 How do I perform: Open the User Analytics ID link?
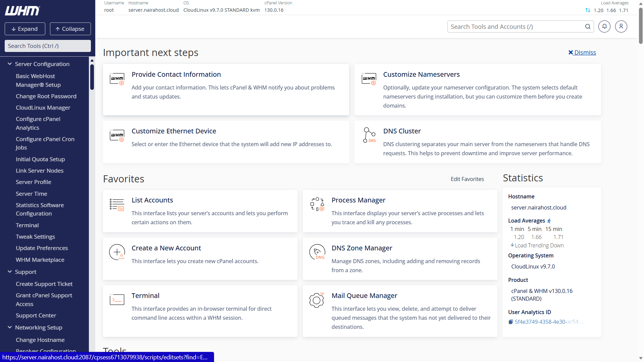pyautogui.click(x=549, y=322)
